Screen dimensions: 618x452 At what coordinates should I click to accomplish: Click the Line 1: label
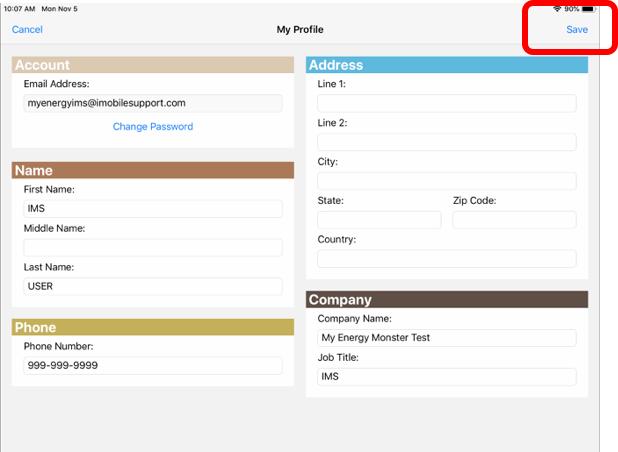(x=332, y=84)
